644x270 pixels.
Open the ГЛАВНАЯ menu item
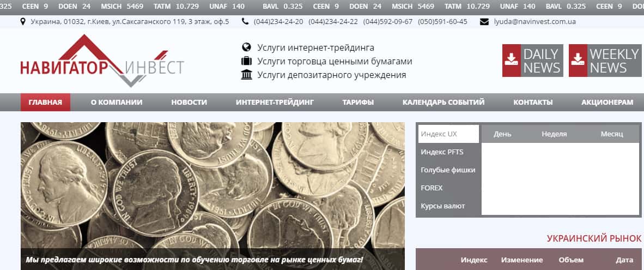pyautogui.click(x=46, y=103)
